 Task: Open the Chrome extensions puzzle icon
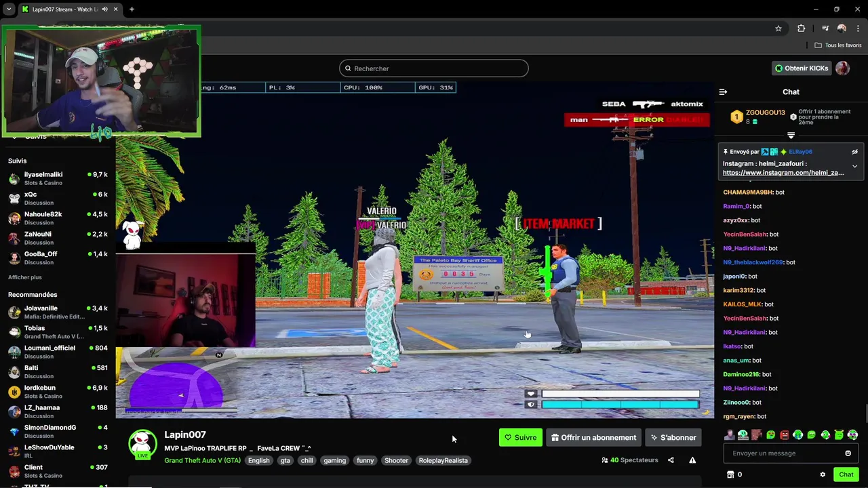802,28
